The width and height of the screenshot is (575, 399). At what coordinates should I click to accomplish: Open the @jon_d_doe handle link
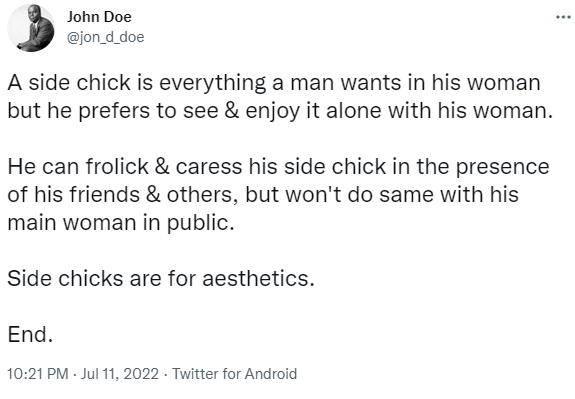(106, 37)
